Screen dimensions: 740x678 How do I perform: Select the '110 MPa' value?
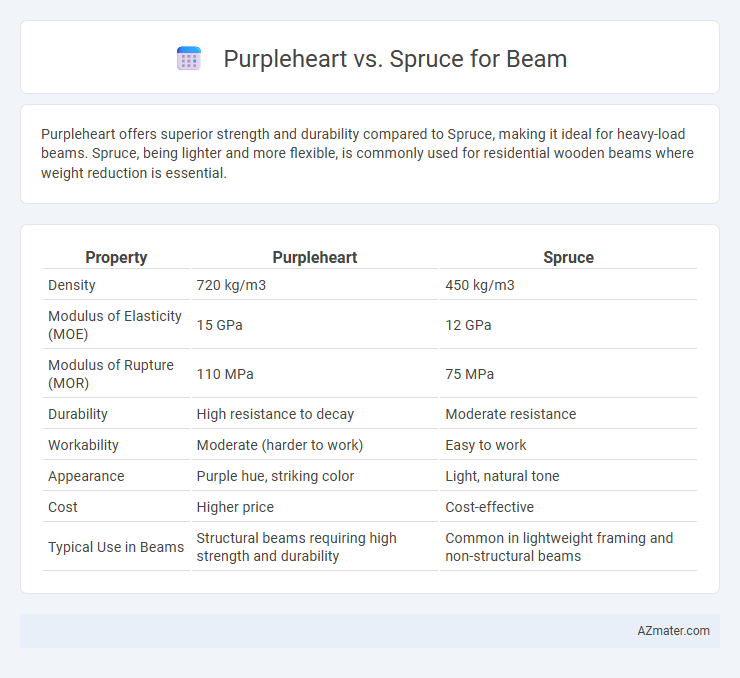[225, 374]
